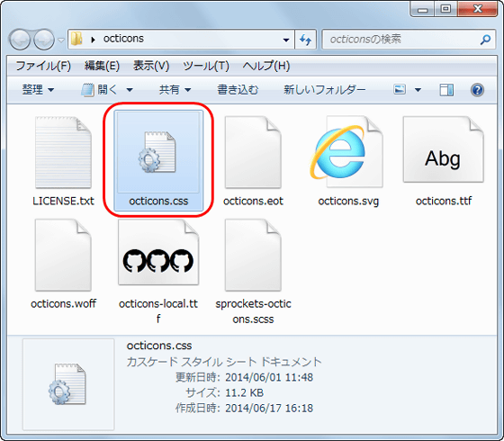Select the octicons.ttf font file icon
The height and width of the screenshot is (441, 504).
(x=443, y=149)
